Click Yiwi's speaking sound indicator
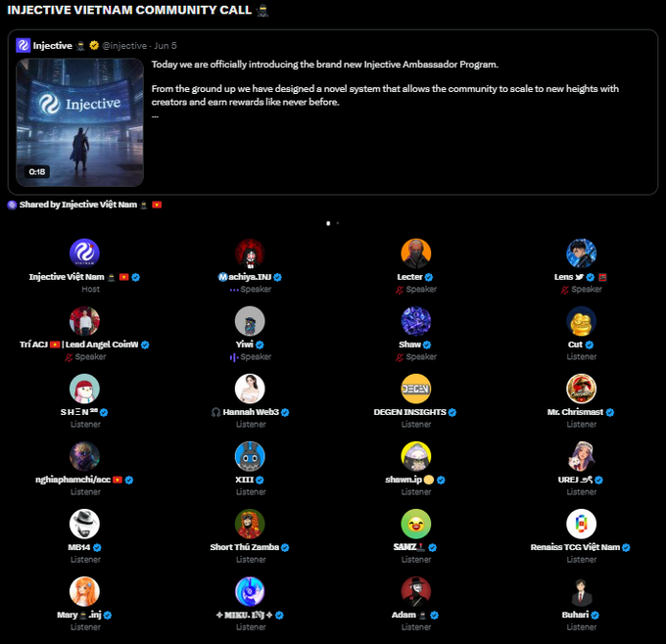Image resolution: width=666 pixels, height=644 pixels. [234, 357]
